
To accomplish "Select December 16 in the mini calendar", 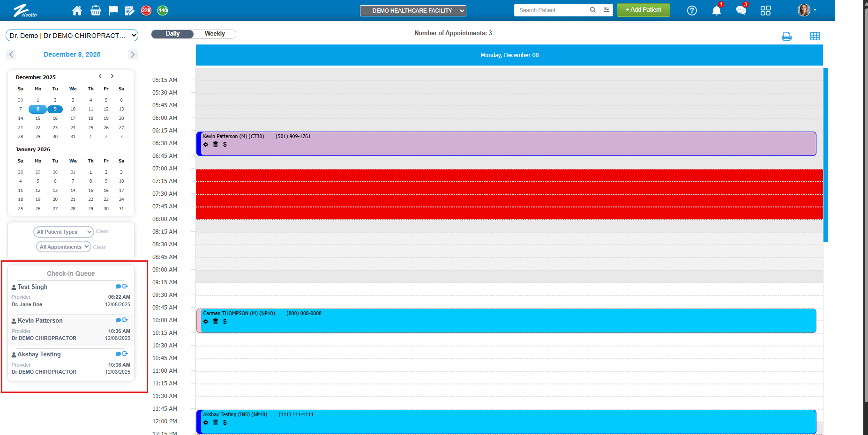I will pos(55,118).
